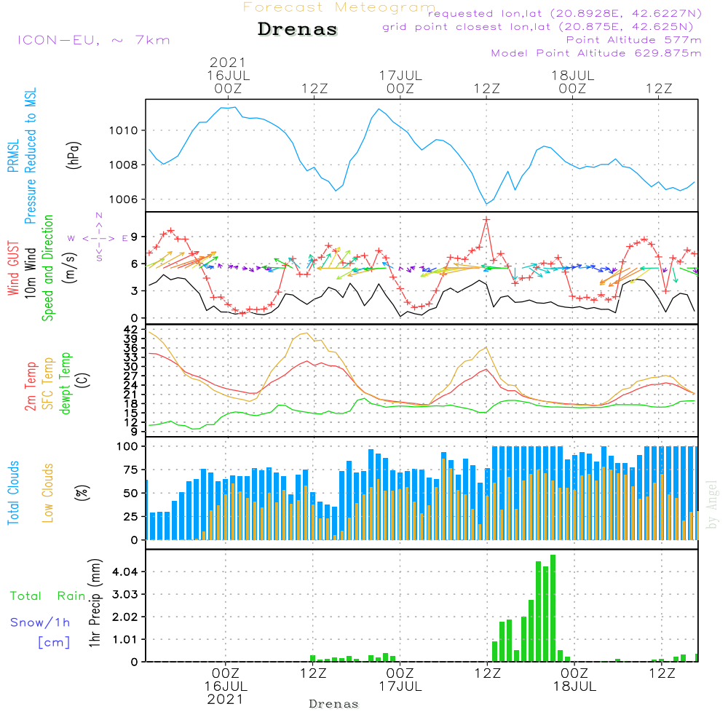Click the "(m/s)" unit label
728x728 pixels.
click(x=69, y=268)
